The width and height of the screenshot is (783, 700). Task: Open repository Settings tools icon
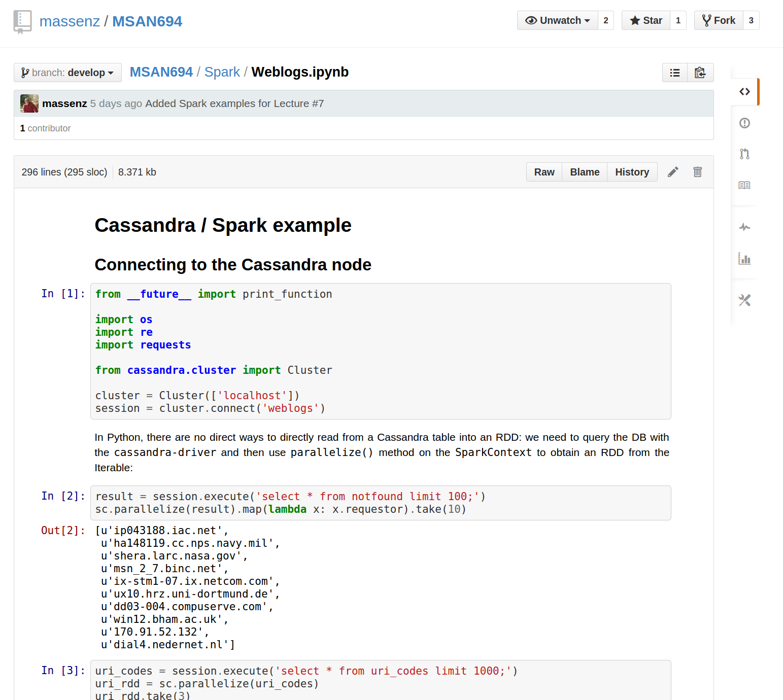pyautogui.click(x=744, y=300)
